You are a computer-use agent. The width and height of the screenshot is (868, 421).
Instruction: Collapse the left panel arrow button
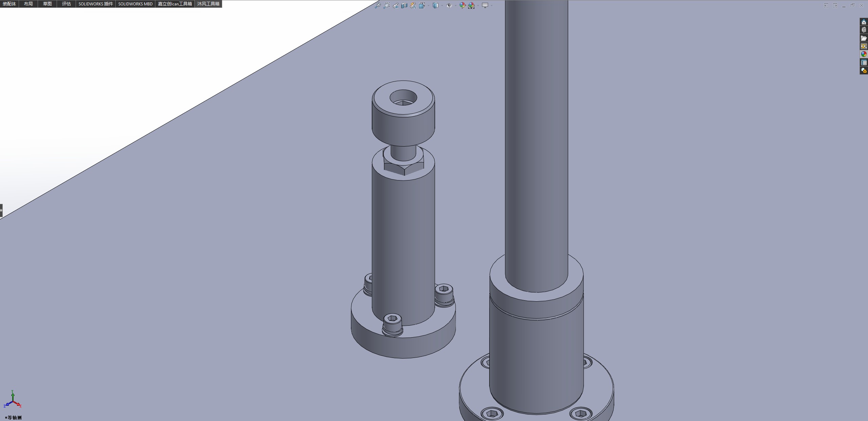click(x=1, y=210)
